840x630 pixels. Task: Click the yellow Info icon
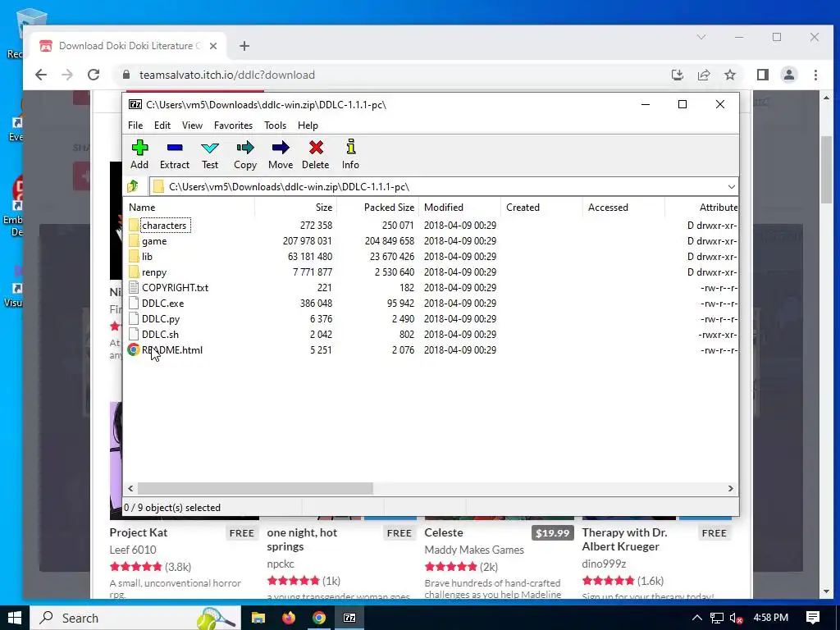coord(351,147)
